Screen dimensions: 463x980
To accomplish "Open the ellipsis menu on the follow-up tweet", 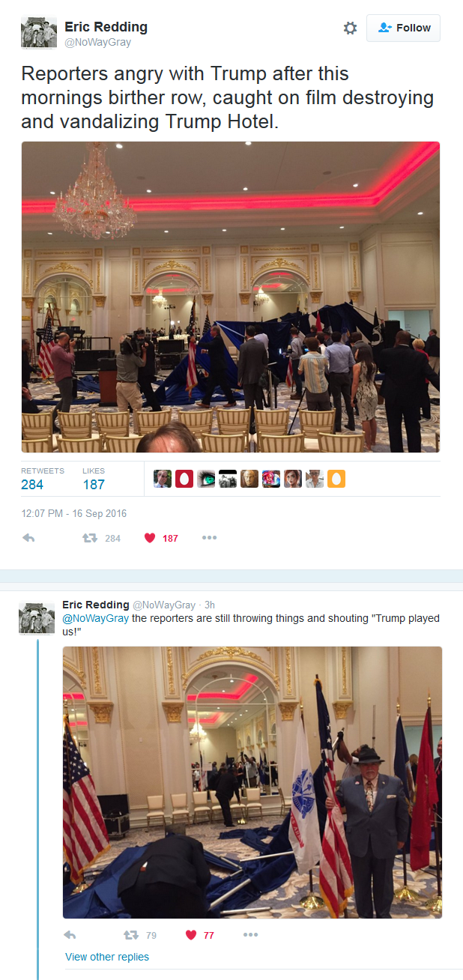I will (x=250, y=934).
